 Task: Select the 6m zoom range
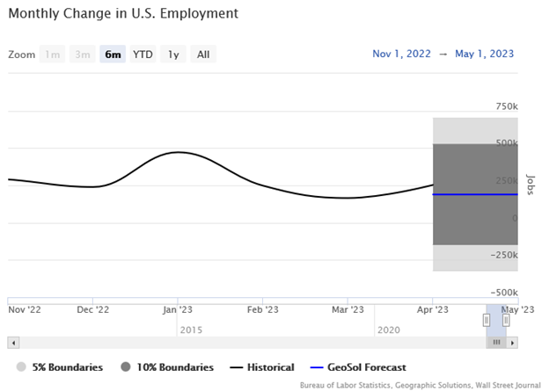coord(113,54)
